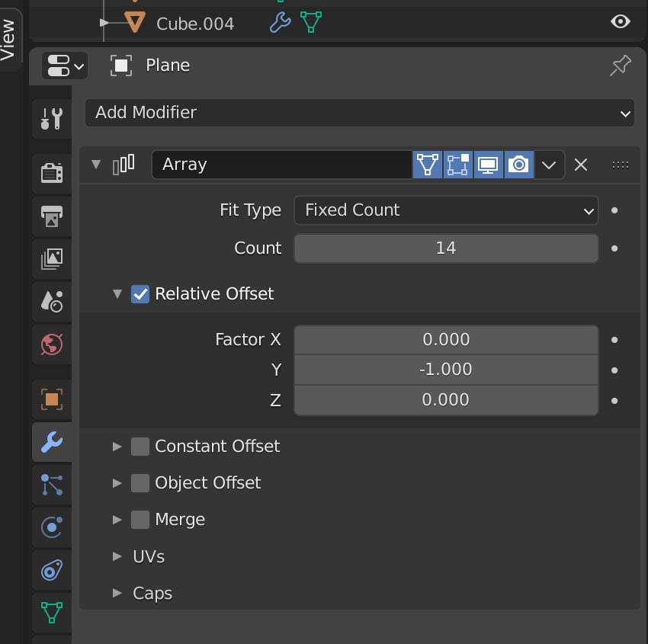The image size is (648, 644).
Task: Animate Count property dot
Action: 614,248
